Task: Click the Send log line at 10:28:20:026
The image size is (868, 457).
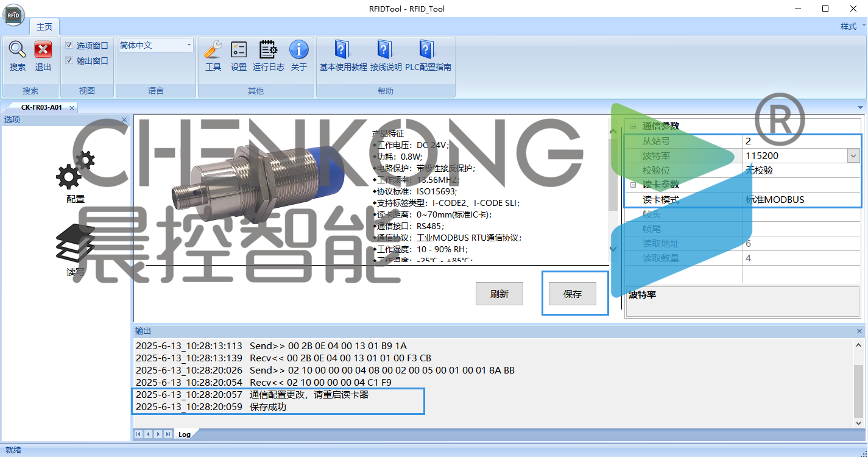Action: pyautogui.click(x=325, y=370)
